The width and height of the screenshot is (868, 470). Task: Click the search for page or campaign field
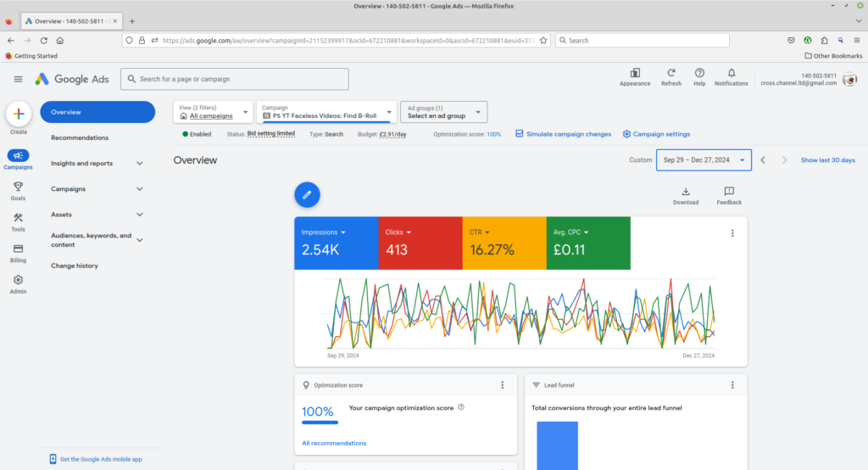pos(235,79)
